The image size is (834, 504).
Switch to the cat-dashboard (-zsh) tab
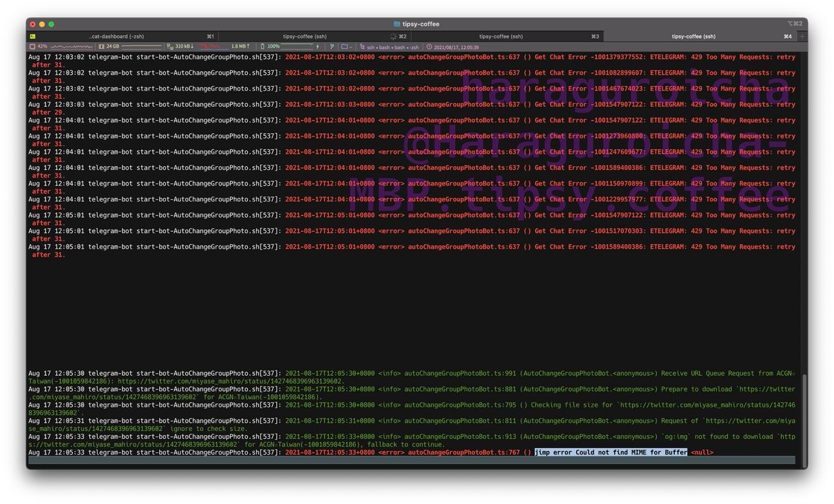point(122,36)
